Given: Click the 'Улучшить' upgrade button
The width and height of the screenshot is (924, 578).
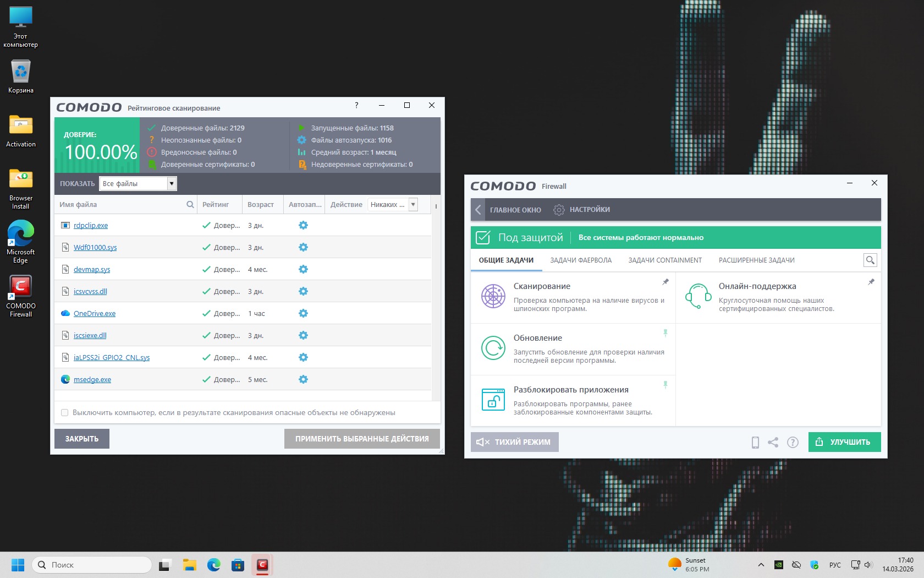Looking at the screenshot, I should click(x=844, y=442).
